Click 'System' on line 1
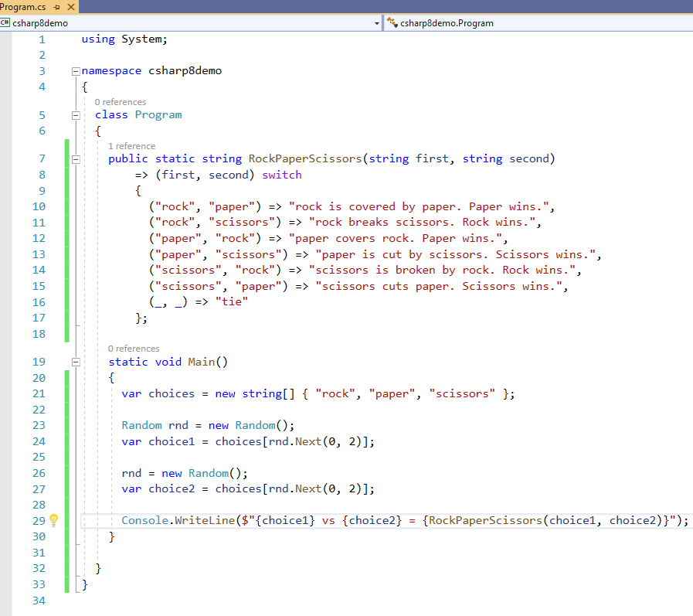 [x=141, y=39]
